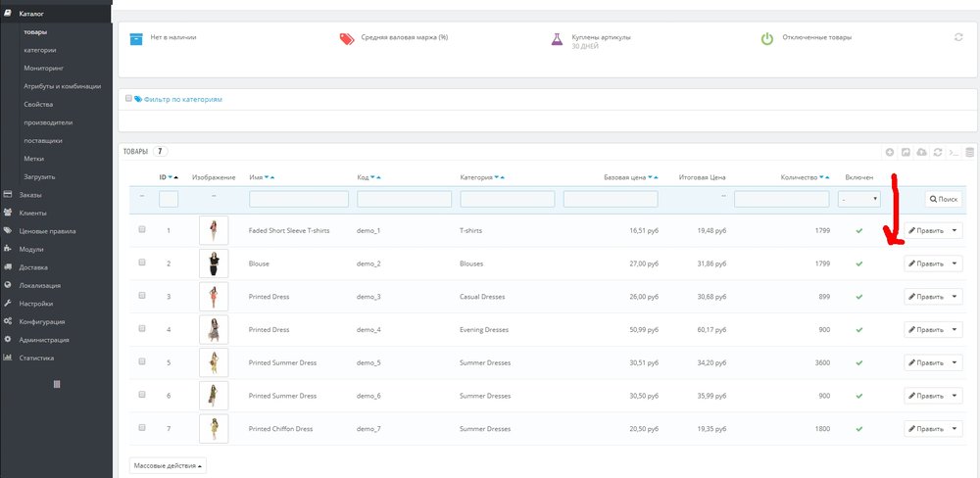This screenshot has height=478, width=980.
Task: Click thumbnail image of product demo_3
Action: click(x=213, y=296)
